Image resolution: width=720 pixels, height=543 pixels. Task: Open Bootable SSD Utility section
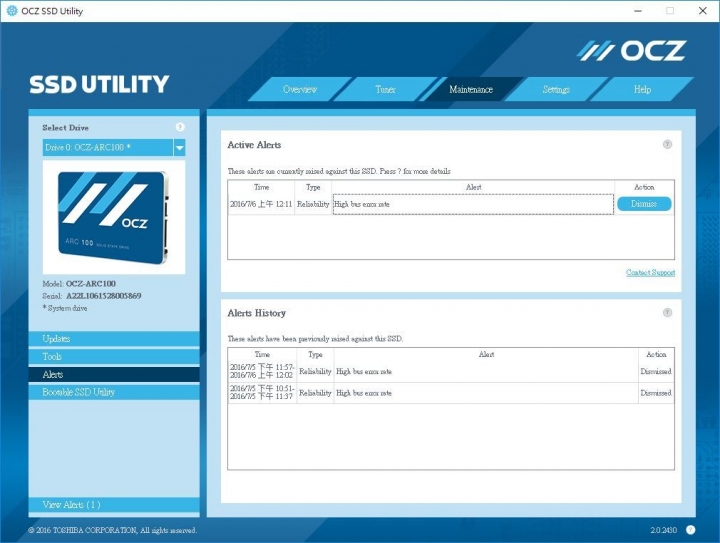(x=114, y=392)
